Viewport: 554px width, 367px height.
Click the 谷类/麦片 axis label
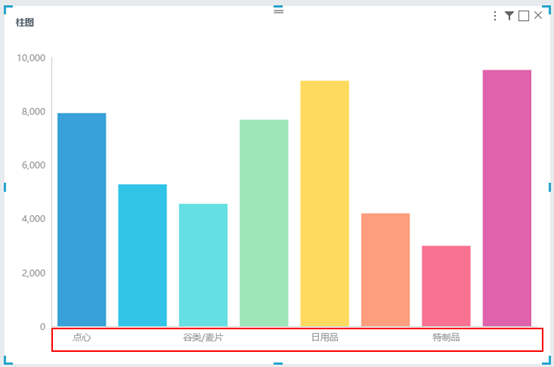coord(203,337)
